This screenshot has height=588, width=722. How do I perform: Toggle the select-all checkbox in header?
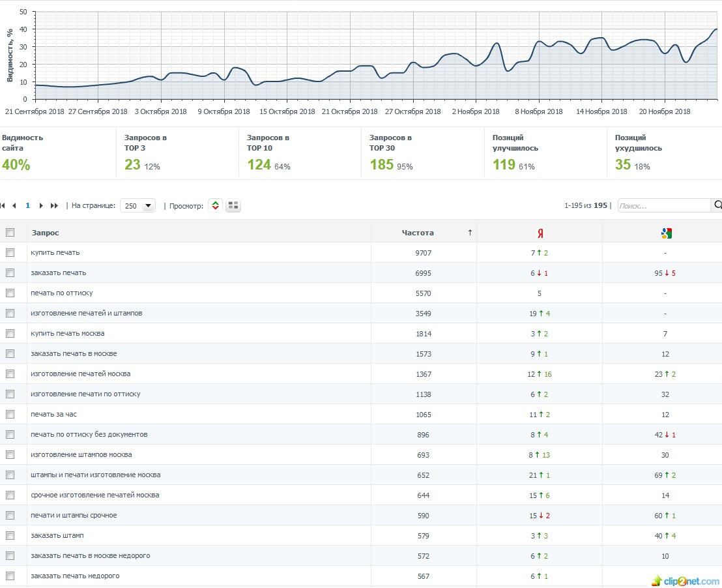10,233
